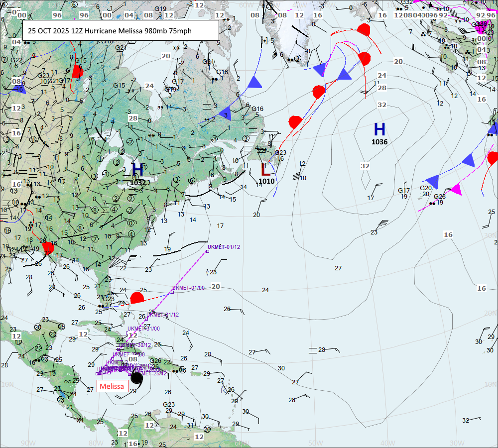Screen dimensions: 498x448
Task: Click the blue H marked 1036
Action: (x=379, y=129)
